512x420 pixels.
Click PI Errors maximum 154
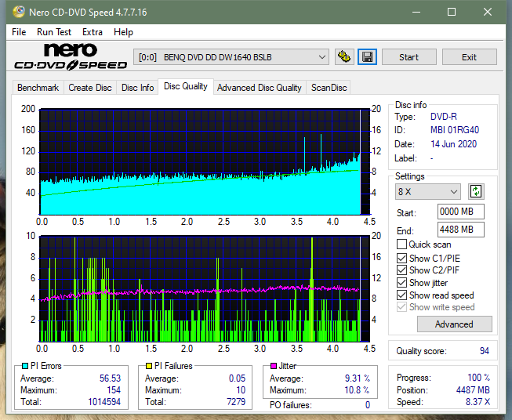pos(114,390)
